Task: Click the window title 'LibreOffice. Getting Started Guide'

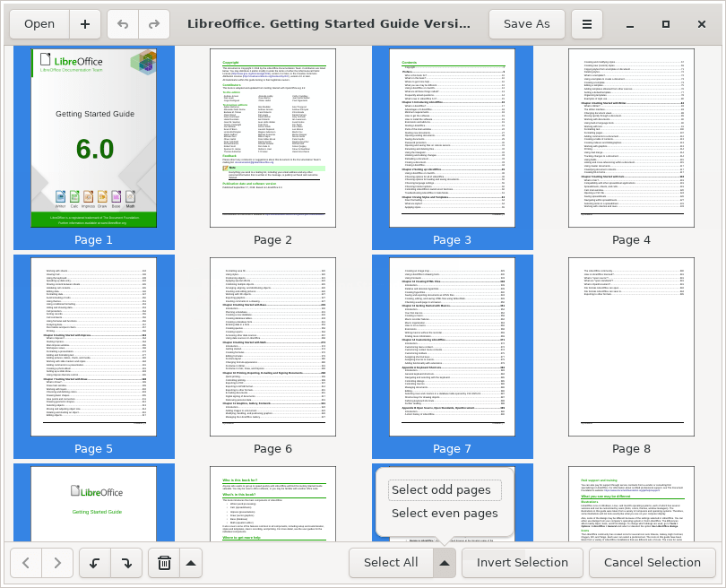Action: [x=329, y=24]
